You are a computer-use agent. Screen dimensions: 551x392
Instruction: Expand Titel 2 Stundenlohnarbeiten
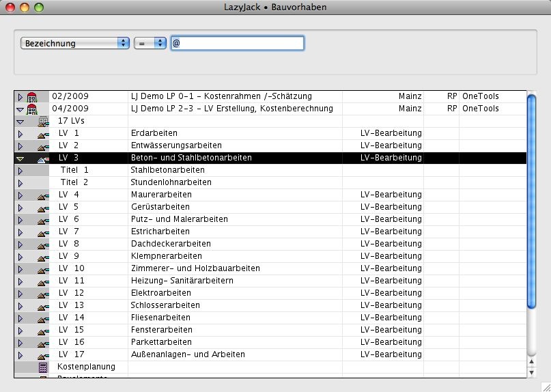(x=20, y=183)
